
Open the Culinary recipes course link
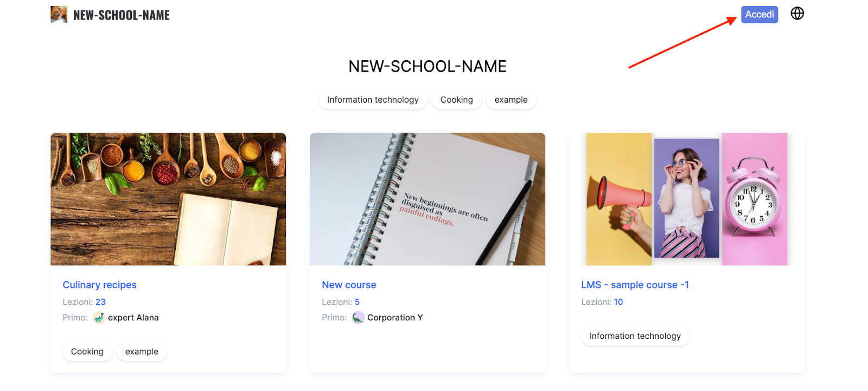click(x=100, y=285)
